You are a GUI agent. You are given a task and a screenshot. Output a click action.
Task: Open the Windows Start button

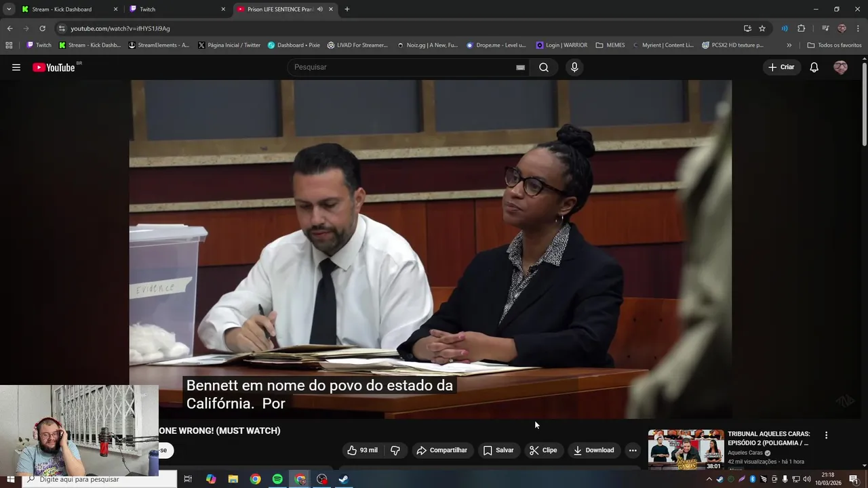[10, 479]
